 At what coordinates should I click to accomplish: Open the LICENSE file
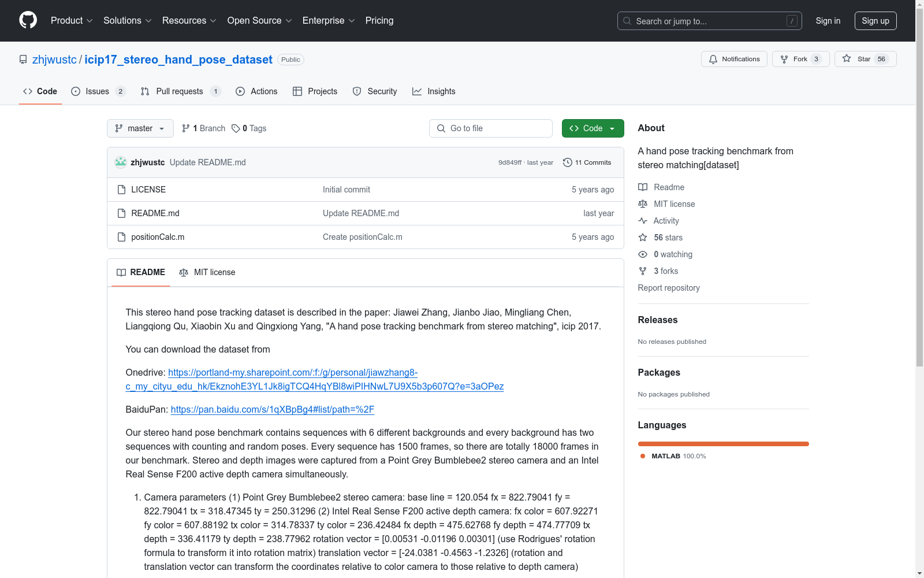[148, 190]
